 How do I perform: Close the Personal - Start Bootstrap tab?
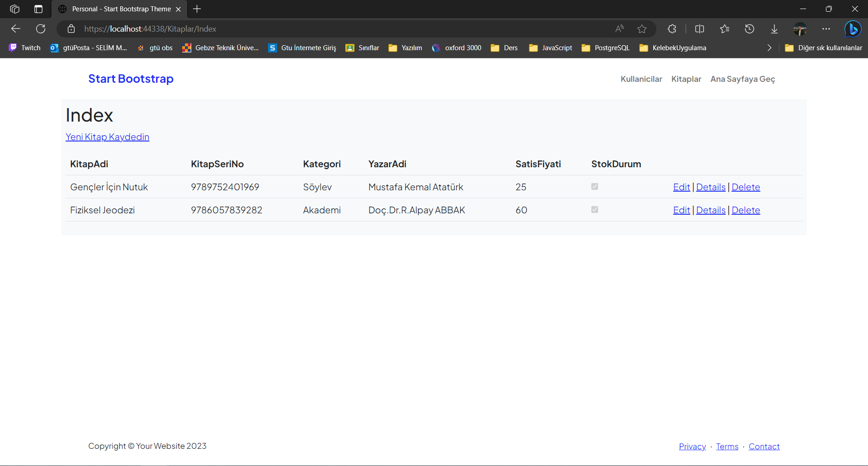point(178,9)
